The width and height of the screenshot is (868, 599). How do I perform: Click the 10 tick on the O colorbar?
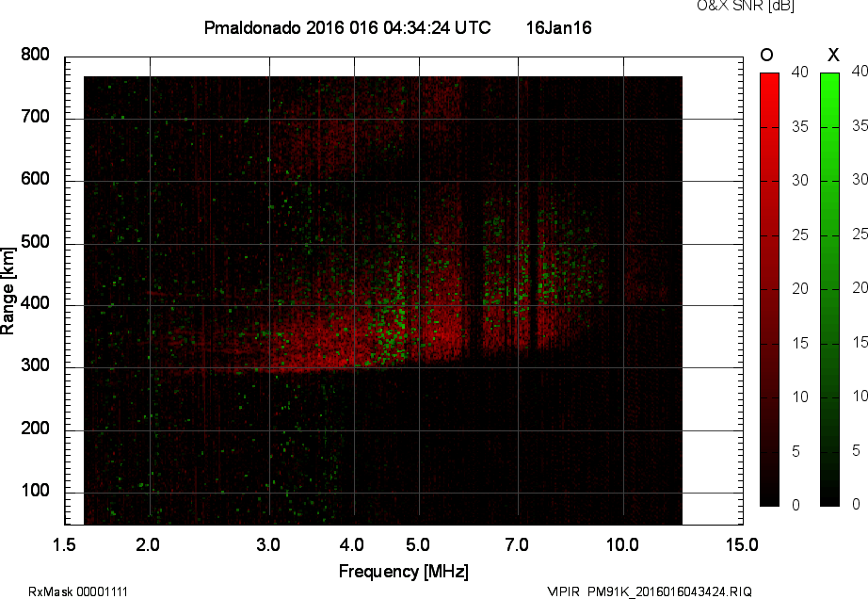pos(800,397)
